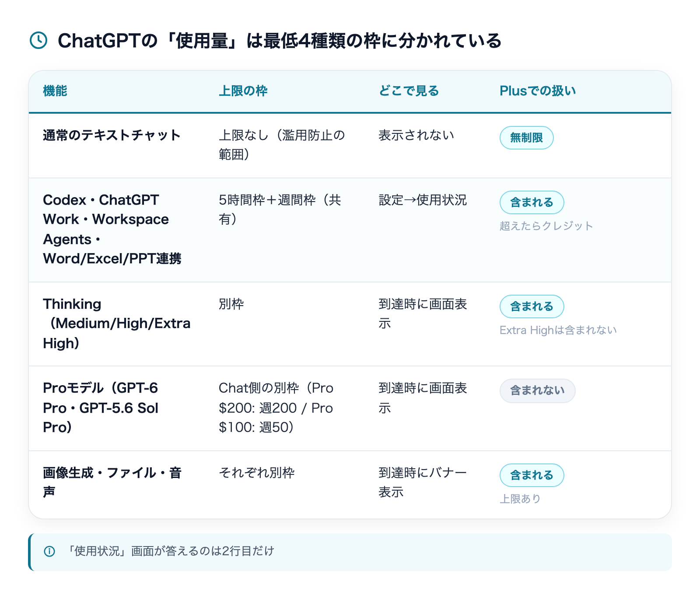Click Thinking (Medium/High/Extra High) cell
This screenshot has height=599, width=700.
pos(117,324)
